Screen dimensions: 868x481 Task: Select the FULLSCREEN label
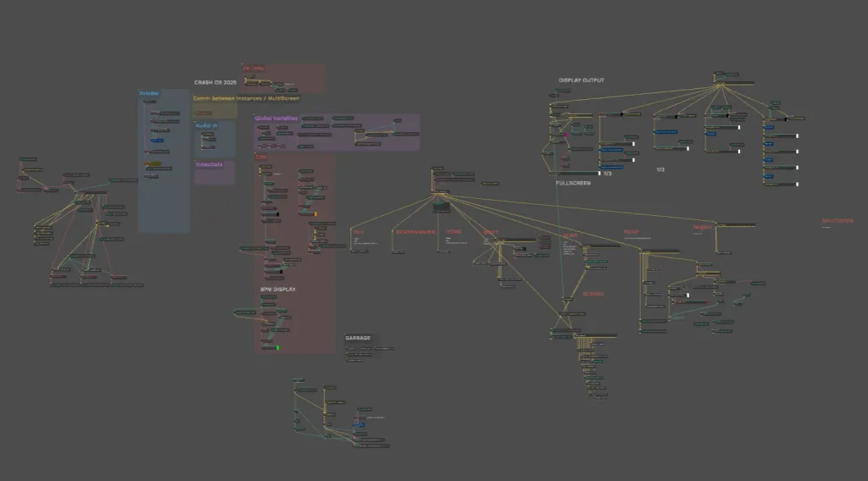[x=573, y=183]
